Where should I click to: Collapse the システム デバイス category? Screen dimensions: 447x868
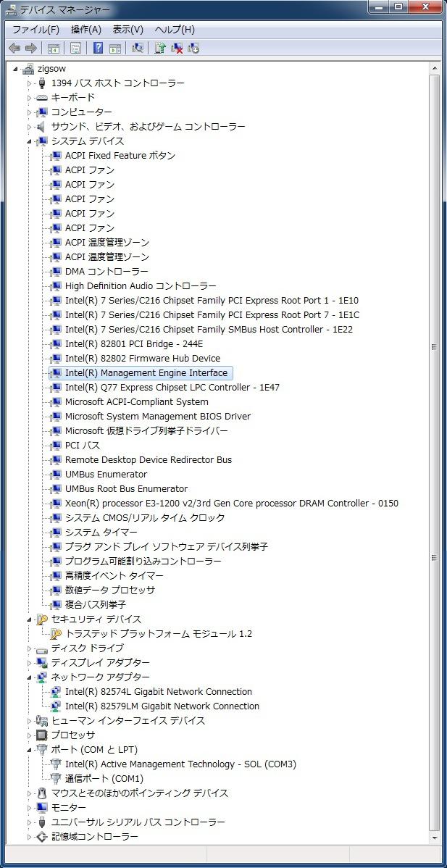tap(30, 142)
